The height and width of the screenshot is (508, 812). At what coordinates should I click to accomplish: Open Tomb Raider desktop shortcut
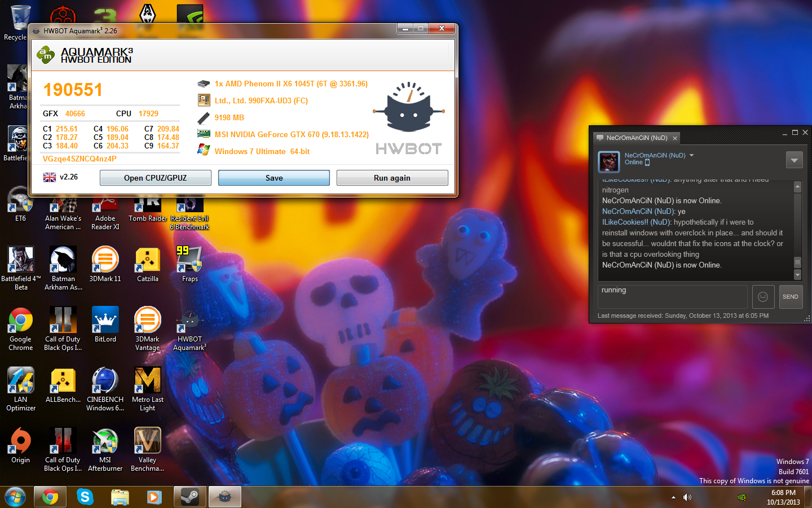(x=147, y=210)
